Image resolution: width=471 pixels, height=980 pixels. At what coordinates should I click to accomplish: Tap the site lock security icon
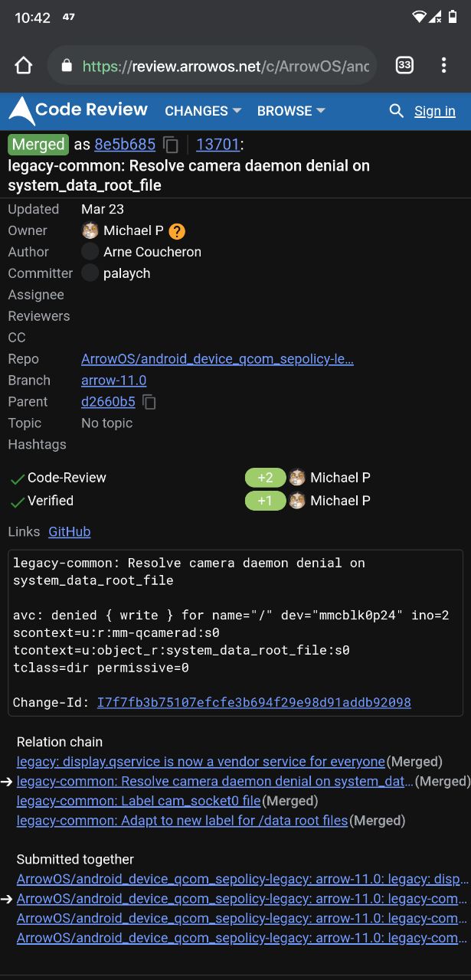coord(67,66)
